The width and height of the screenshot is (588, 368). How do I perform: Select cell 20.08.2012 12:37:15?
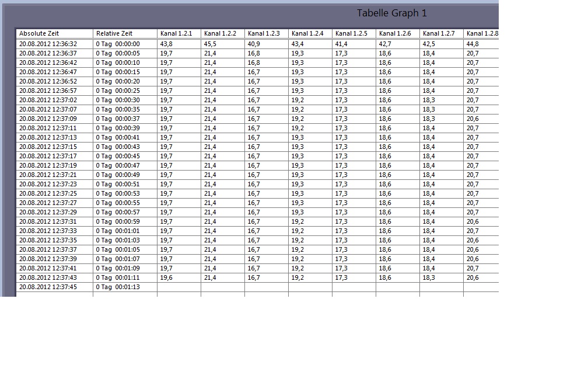point(55,147)
